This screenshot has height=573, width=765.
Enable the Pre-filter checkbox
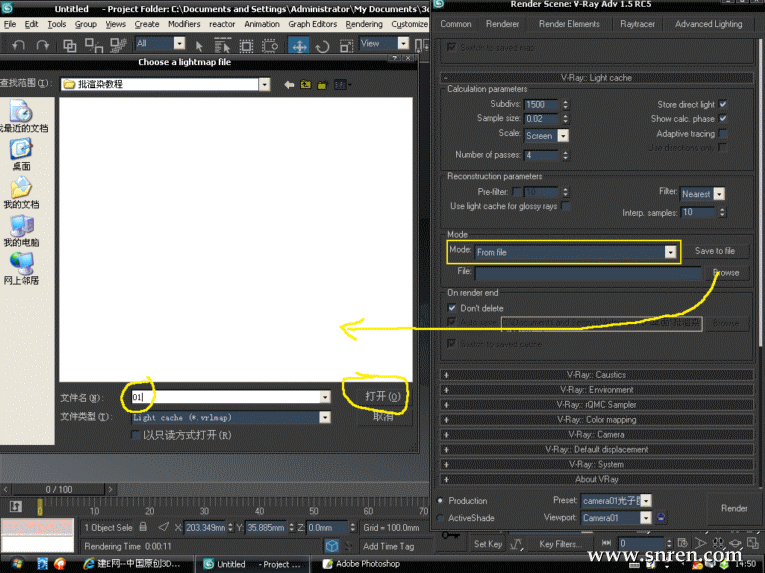[x=517, y=192]
